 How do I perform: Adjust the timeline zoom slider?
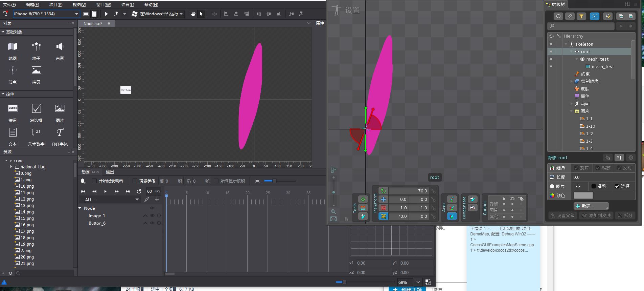click(x=280, y=181)
